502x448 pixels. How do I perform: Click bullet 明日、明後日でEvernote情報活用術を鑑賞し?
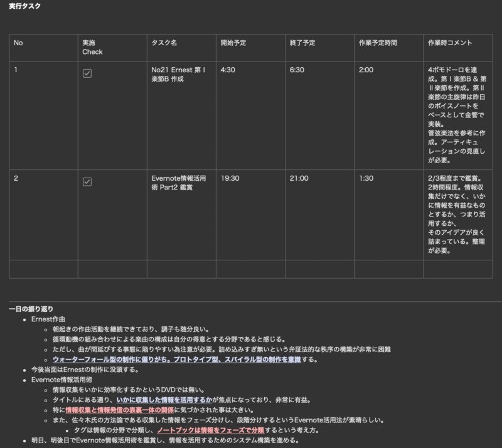point(165,440)
